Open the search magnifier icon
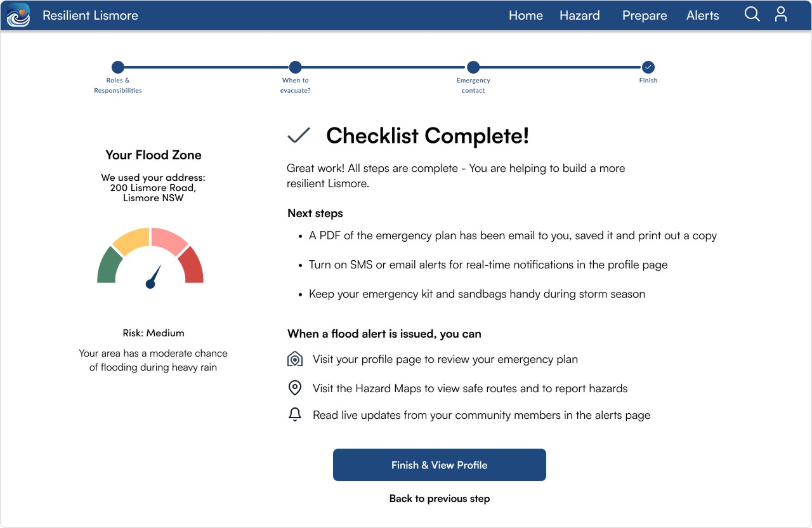This screenshot has width=812, height=528. [x=752, y=15]
